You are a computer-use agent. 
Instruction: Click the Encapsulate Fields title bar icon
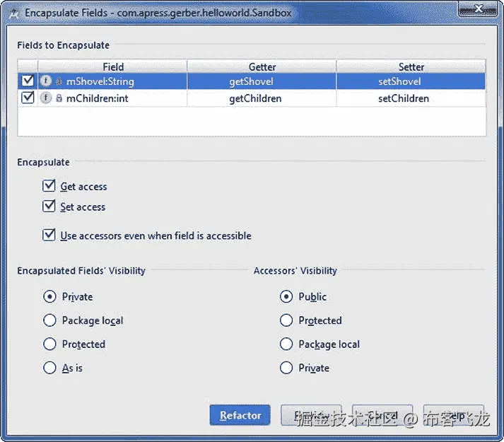pos(14,13)
